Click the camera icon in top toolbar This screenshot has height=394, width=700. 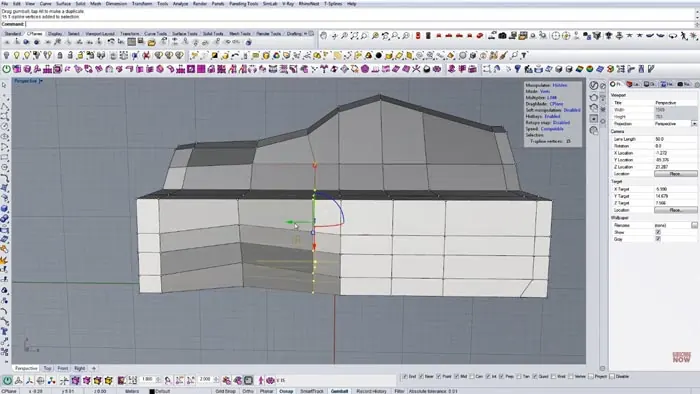[502, 35]
